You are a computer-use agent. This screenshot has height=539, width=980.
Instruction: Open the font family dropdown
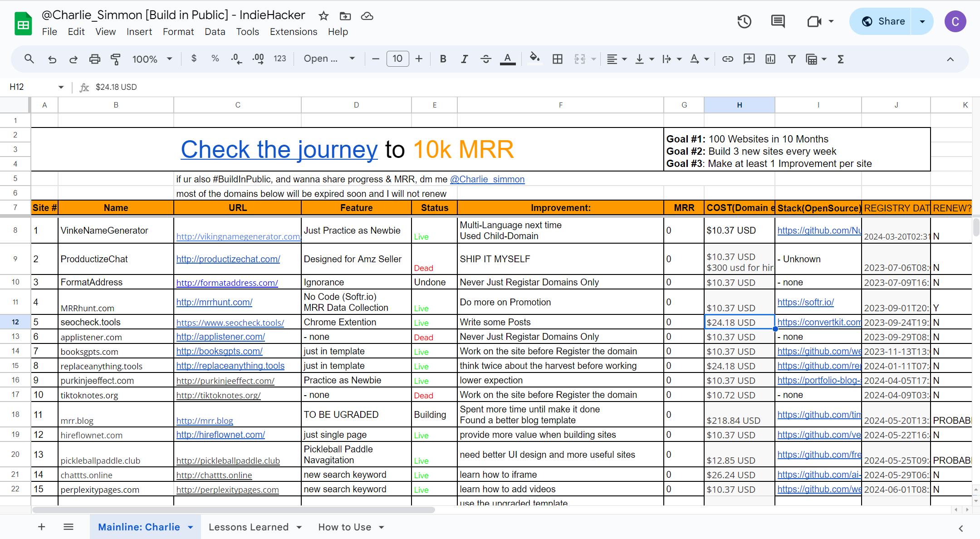pyautogui.click(x=329, y=59)
